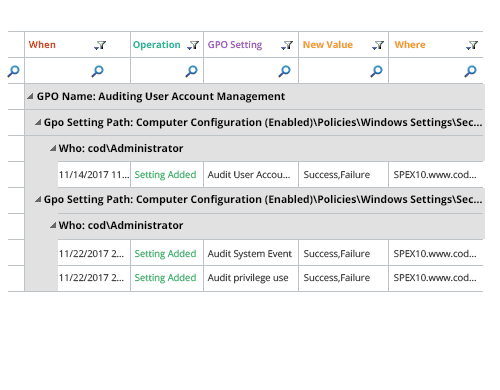Image resolution: width=500 pixels, height=390 pixels.
Task: Open the filter icon for When column
Action: click(100, 45)
